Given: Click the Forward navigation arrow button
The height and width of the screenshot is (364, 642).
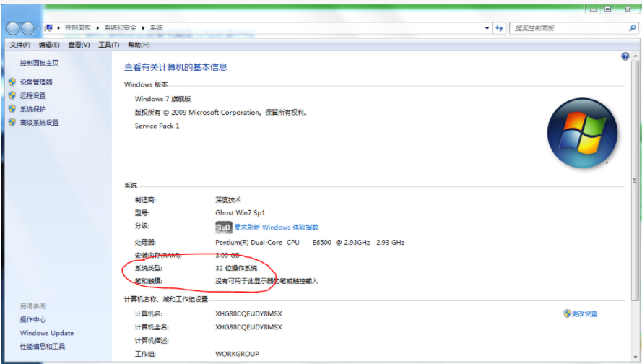Looking at the screenshot, I should pyautogui.click(x=28, y=28).
